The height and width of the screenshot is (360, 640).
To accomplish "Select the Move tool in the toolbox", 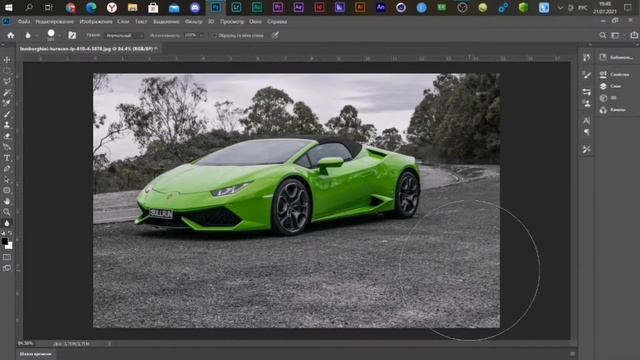I will point(7,60).
